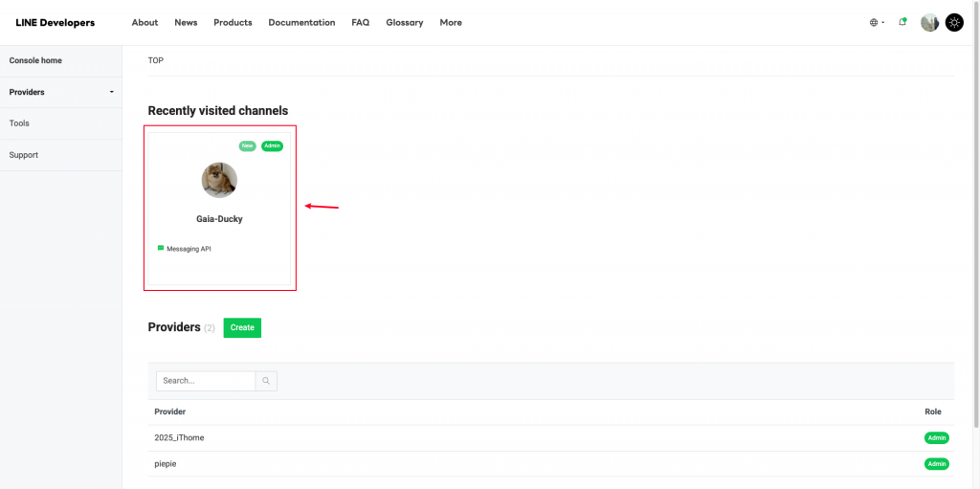Viewport: 980px width, 489px height.
Task: Click the Role column header
Action: 933,411
